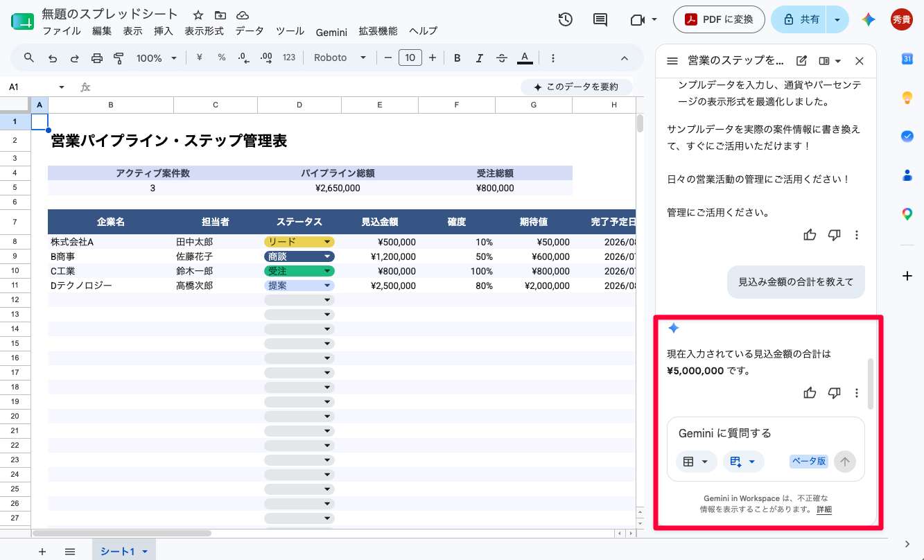Open the version history clock icon

coord(566,19)
